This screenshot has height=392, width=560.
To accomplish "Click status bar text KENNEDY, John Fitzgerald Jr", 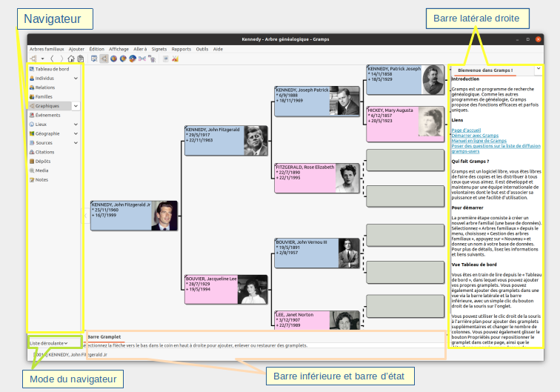I will coord(78,355).
